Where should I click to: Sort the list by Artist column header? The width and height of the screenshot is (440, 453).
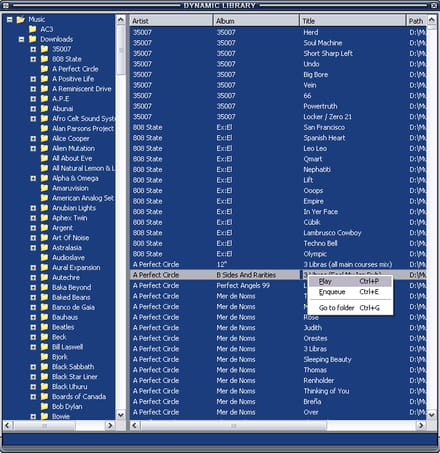pos(171,21)
